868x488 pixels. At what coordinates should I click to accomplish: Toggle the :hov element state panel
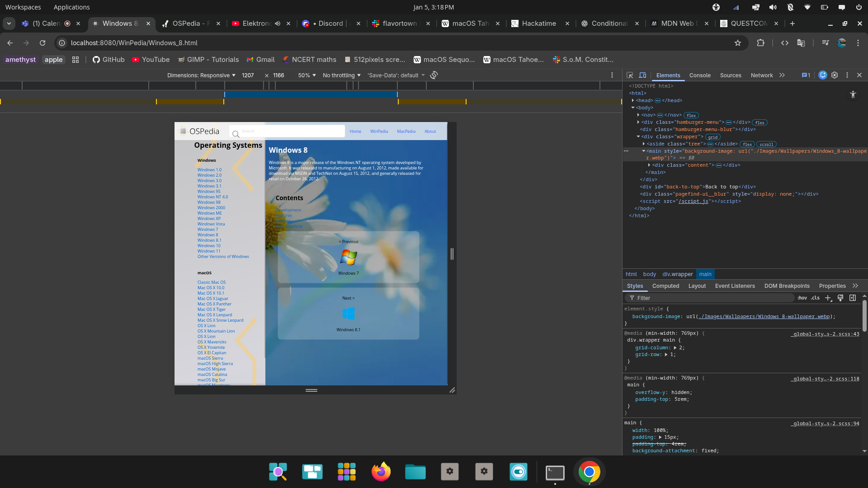(x=802, y=298)
